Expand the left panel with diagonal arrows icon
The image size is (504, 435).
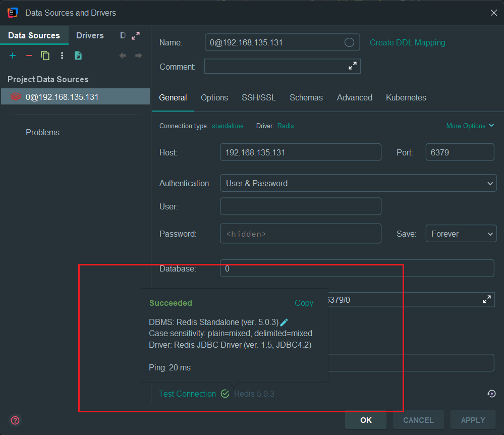click(x=136, y=36)
